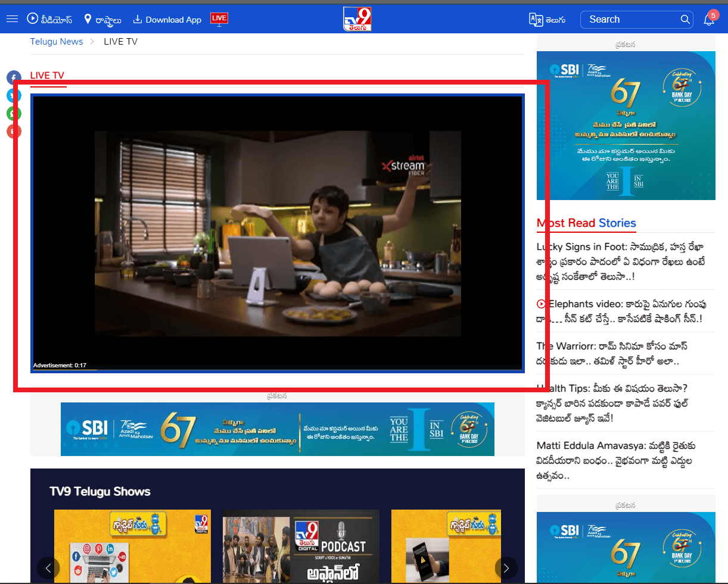This screenshot has width=728, height=584.
Task: Click the magnifier search icon
Action: coord(685,19)
